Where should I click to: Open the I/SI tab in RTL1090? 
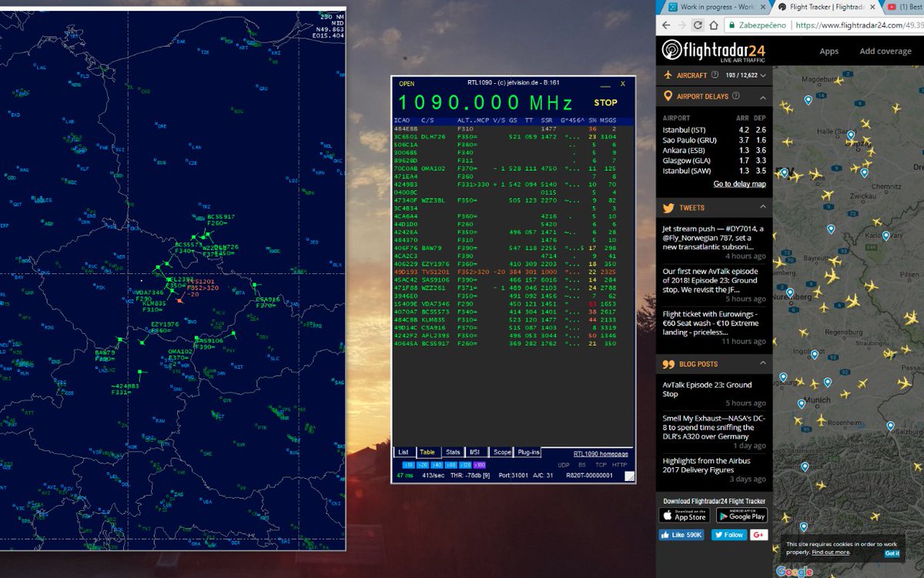pyautogui.click(x=474, y=453)
